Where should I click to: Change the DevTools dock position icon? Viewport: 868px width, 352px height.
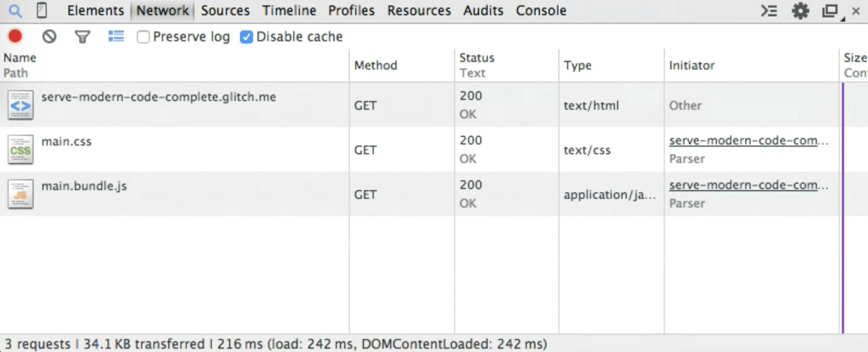pos(829,10)
